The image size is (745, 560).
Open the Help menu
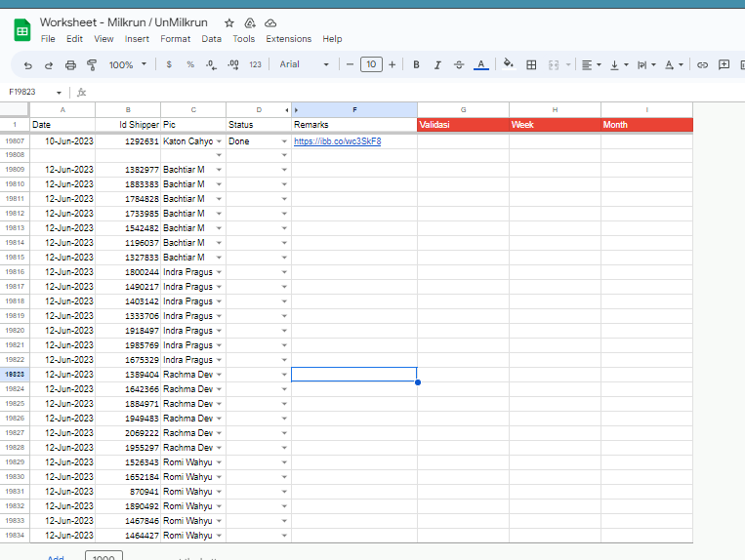332,39
